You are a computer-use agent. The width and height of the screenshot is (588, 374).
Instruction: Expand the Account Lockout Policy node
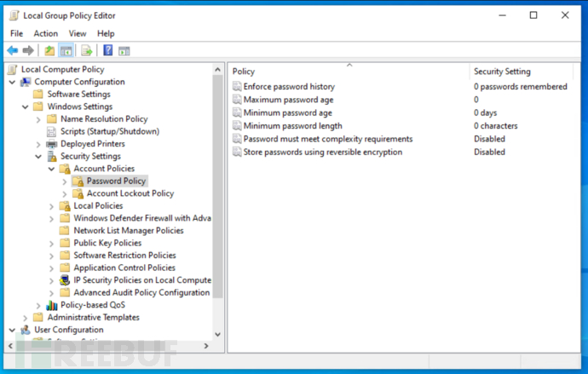tap(65, 193)
